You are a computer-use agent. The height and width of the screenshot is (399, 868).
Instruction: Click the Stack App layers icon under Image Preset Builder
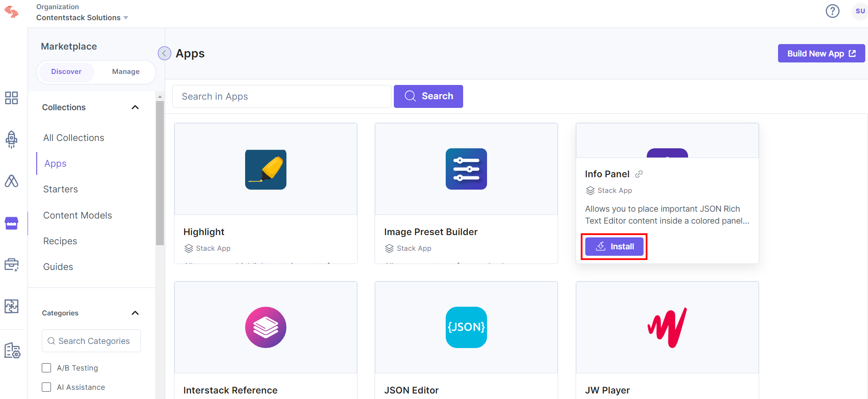(x=389, y=248)
